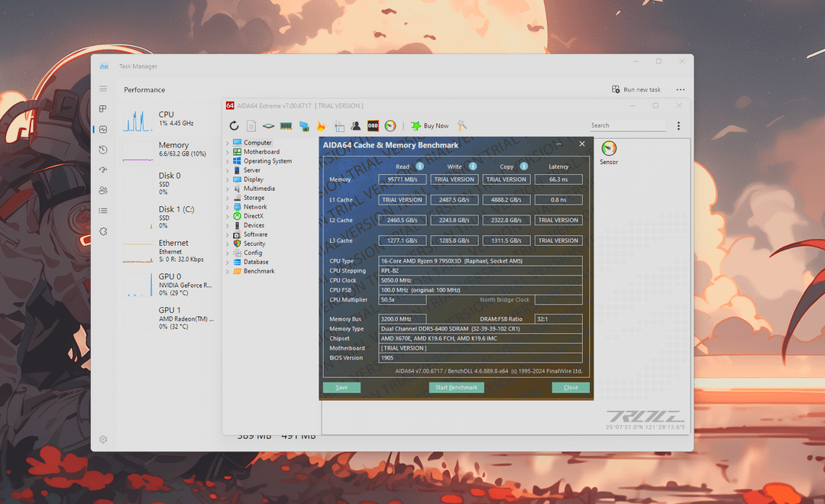The width and height of the screenshot is (825, 504).
Task: Click the Start Benchmark button
Action: point(456,387)
